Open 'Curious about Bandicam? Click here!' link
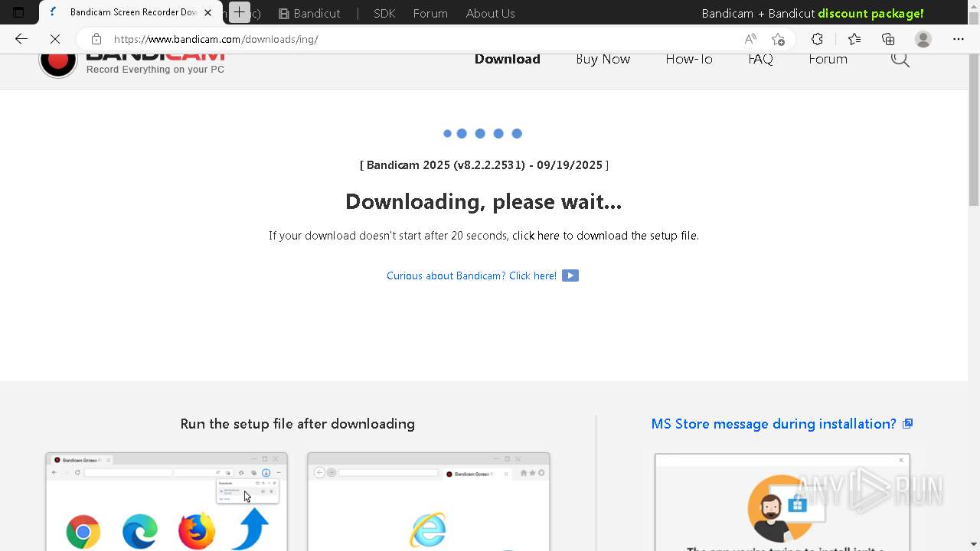The width and height of the screenshot is (980, 551). 472,275
